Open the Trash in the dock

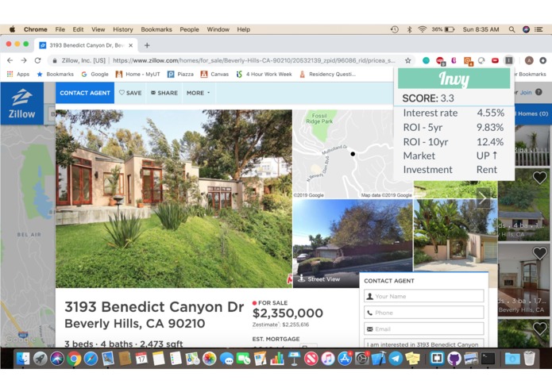pyautogui.click(x=529, y=359)
